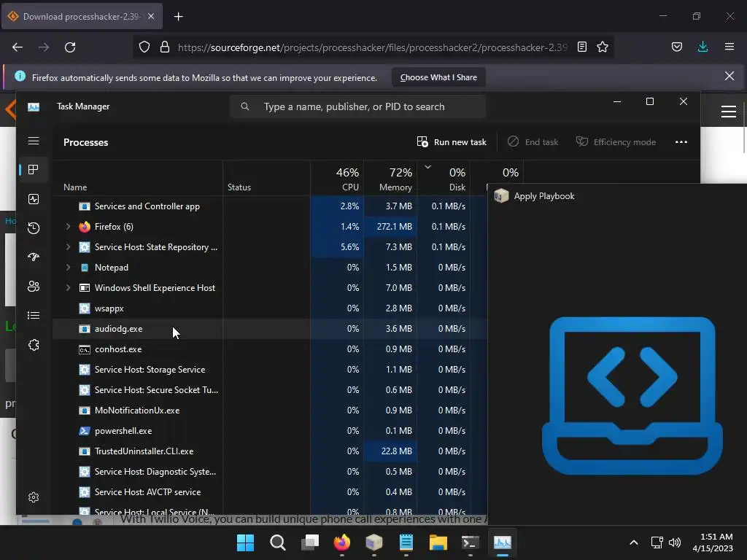
Task: Select audiodg.exe process row
Action: pos(270,329)
